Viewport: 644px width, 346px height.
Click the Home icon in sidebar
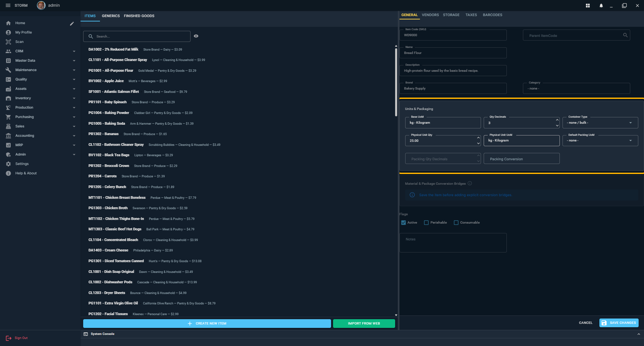(x=8, y=23)
